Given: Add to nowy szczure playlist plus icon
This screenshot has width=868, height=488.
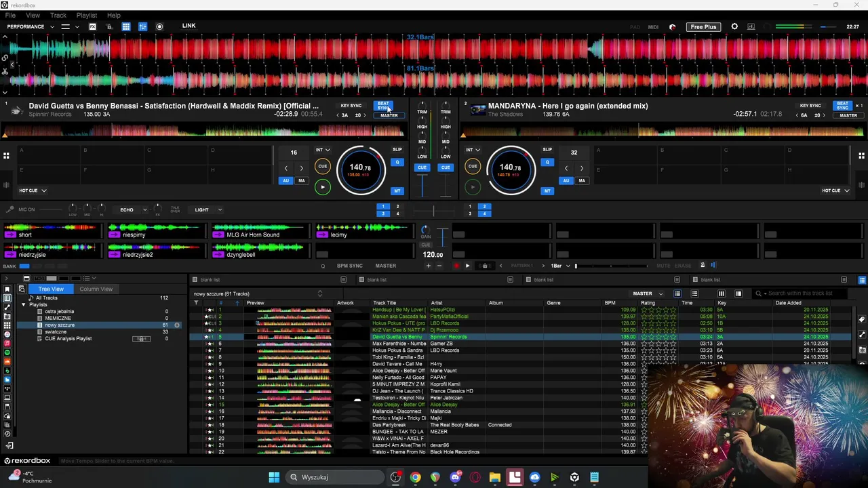Looking at the screenshot, I should click(x=177, y=325).
